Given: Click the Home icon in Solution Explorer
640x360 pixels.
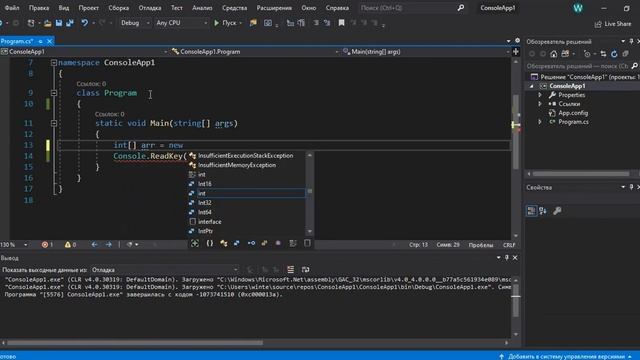Looking at the screenshot, I should pyautogui.click(x=553, y=54).
